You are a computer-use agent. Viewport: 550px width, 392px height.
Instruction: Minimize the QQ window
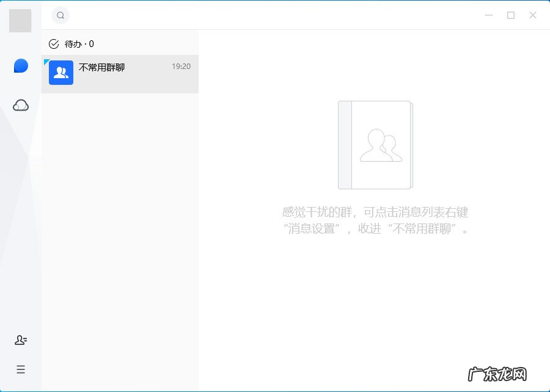[488, 15]
